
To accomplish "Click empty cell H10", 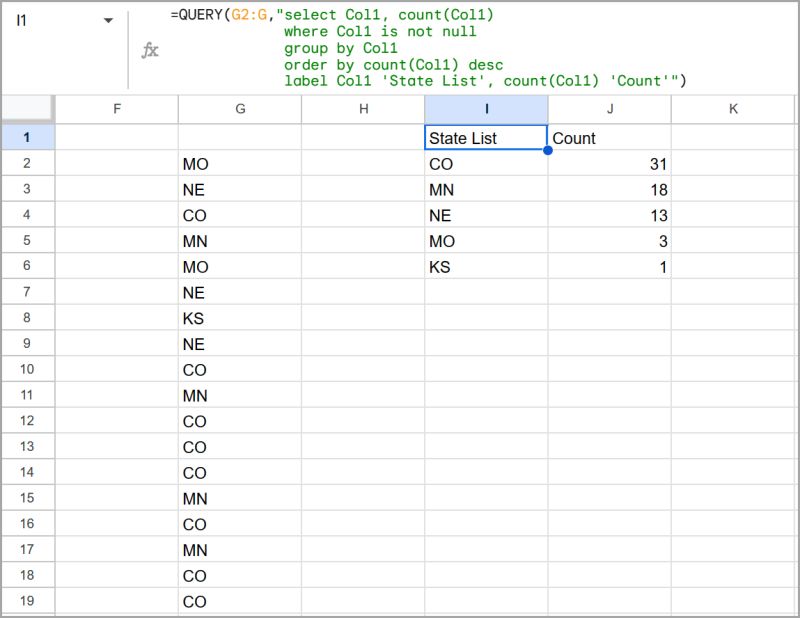I will (x=362, y=369).
